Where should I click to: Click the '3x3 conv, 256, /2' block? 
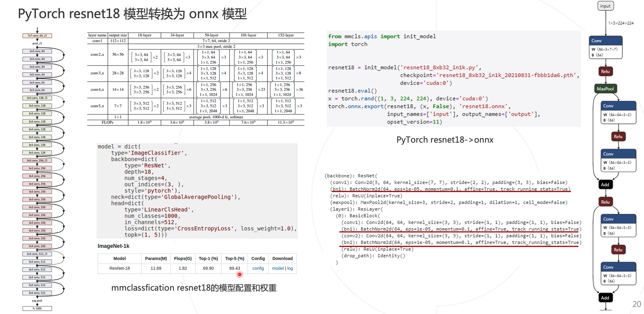pyautogui.click(x=37, y=160)
